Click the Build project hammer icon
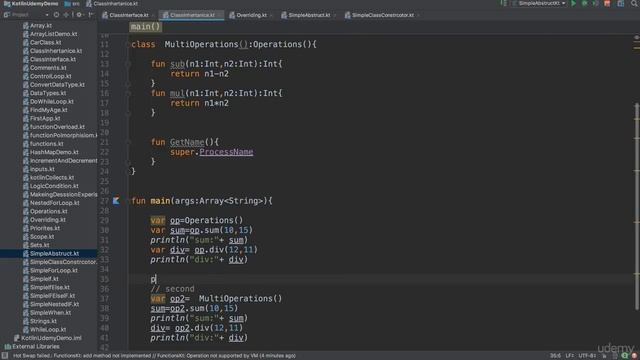 click(x=504, y=4)
